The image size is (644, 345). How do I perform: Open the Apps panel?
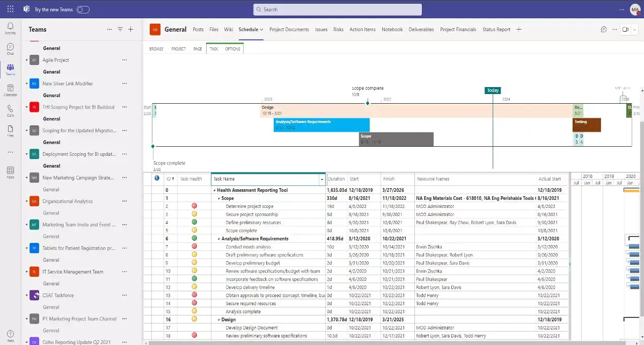pyautogui.click(x=10, y=172)
